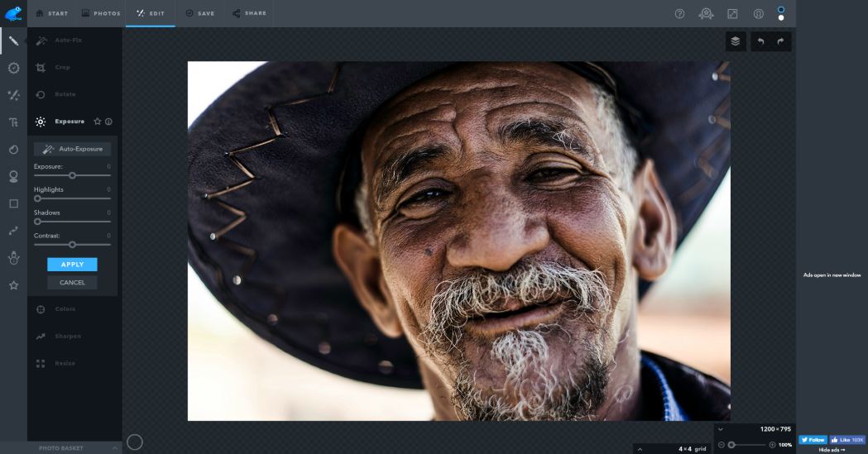Click the zoom in plus icon
868x454 pixels.
tap(772, 445)
